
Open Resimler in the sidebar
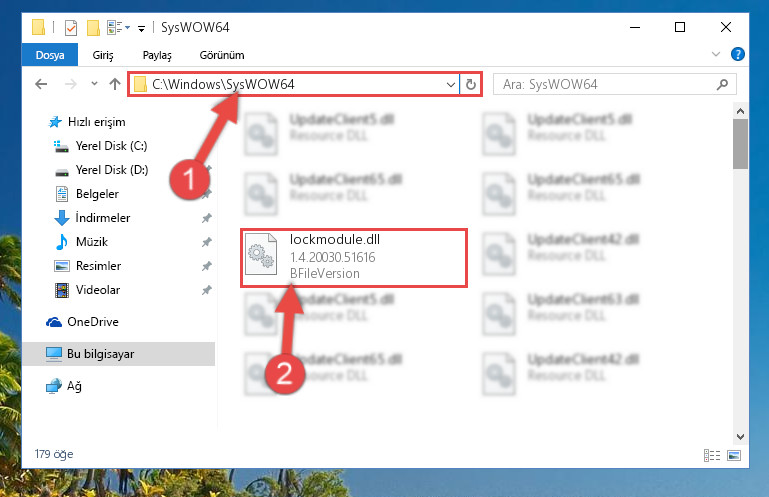[98, 266]
